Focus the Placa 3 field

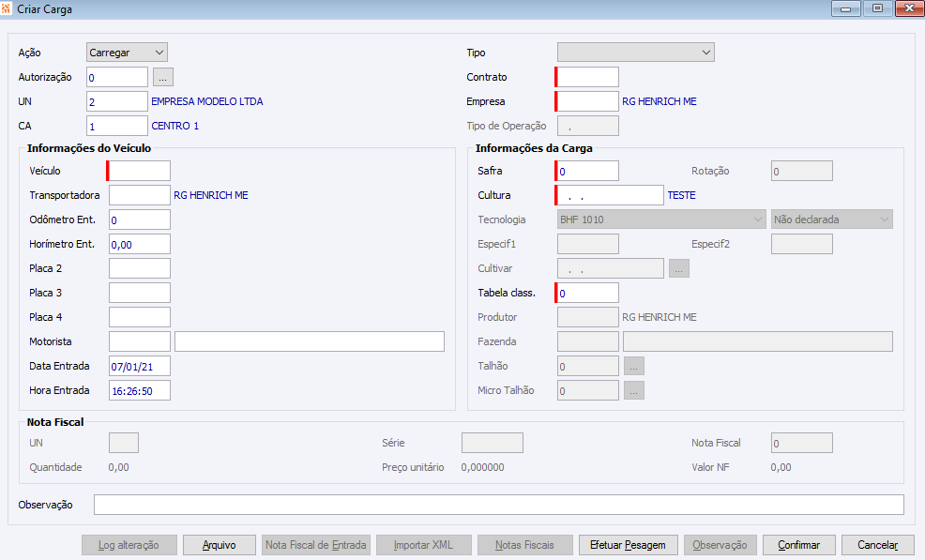point(140,293)
